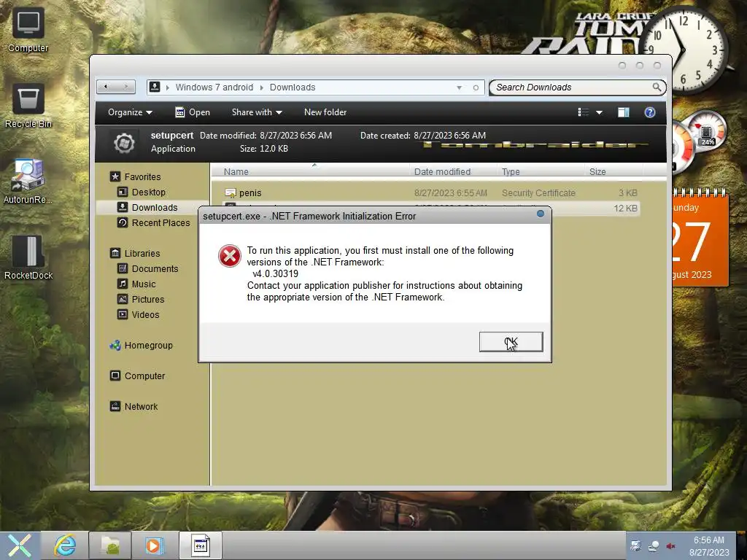
Task: Go forward with the forward arrow
Action: coord(125,87)
